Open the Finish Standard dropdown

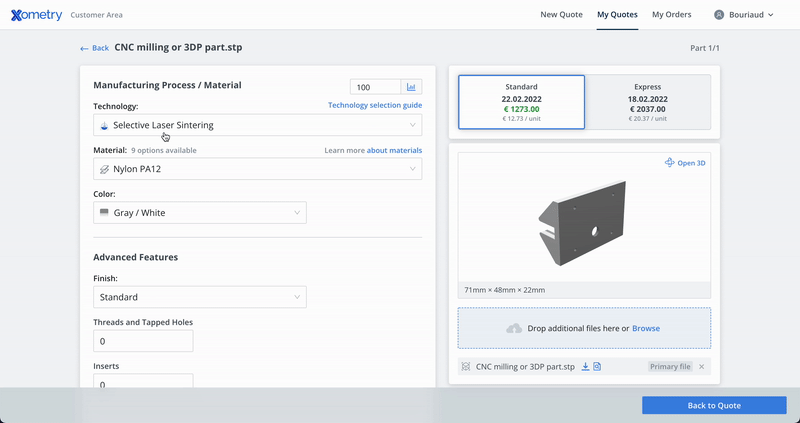coord(200,297)
